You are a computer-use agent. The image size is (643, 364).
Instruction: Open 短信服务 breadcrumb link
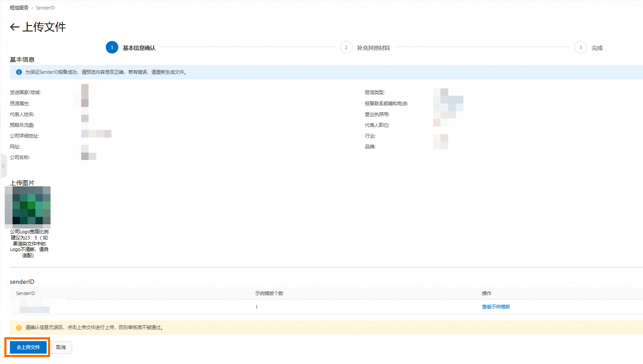[19, 8]
